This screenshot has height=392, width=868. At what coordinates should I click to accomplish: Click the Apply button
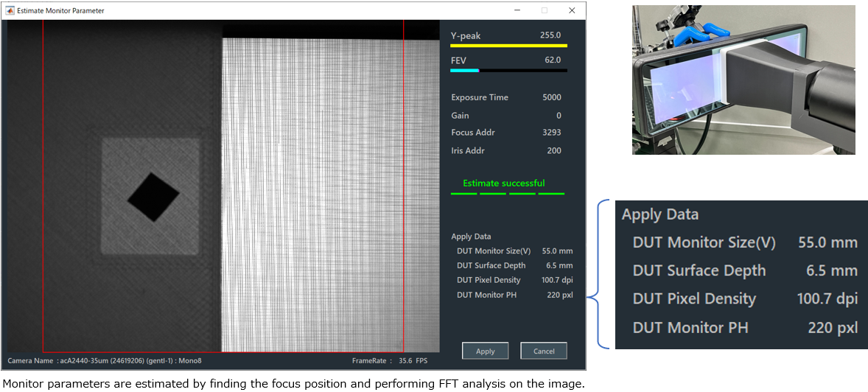tap(486, 351)
